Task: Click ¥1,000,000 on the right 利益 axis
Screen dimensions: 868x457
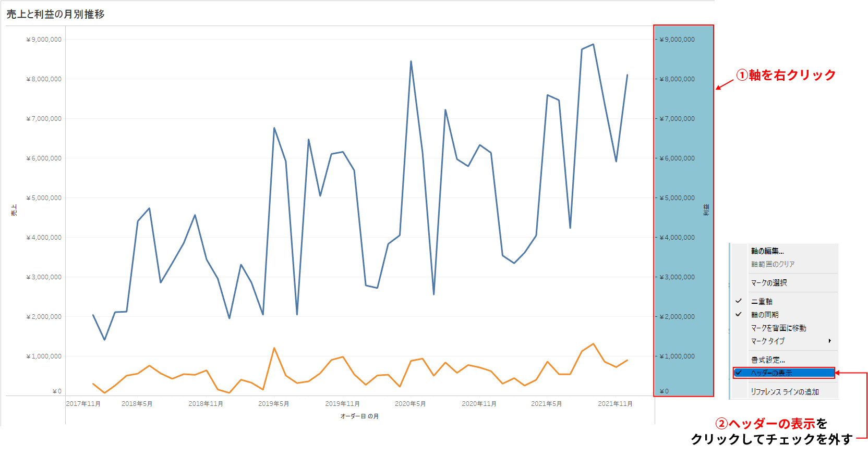Action: [677, 356]
